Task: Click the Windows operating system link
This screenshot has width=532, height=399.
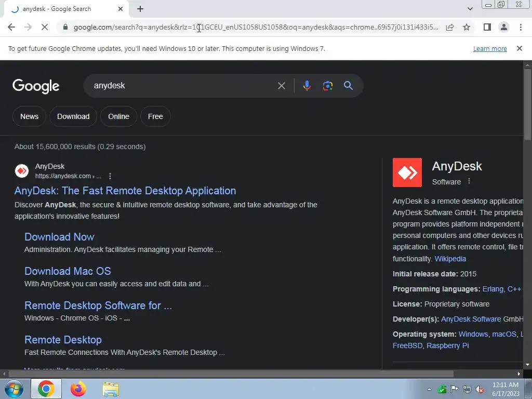Action: [x=473, y=334]
